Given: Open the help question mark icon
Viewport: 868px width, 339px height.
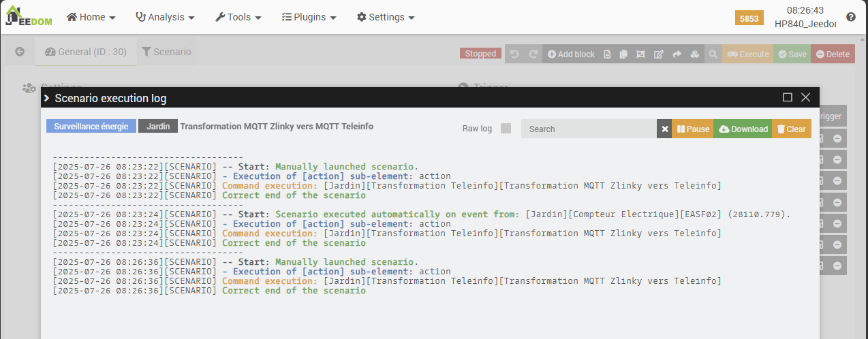Looking at the screenshot, I should point(851,17).
